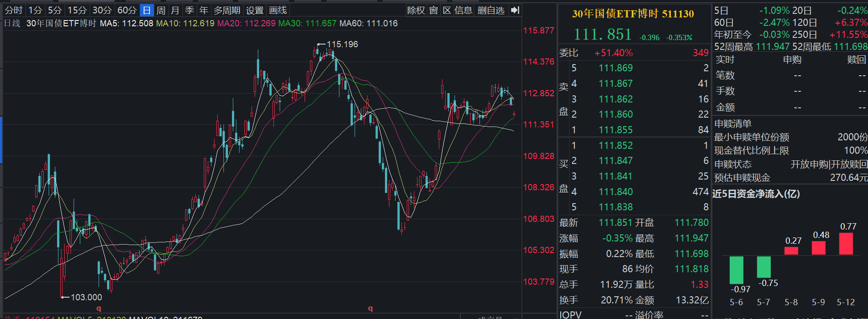
Task: Toggle 删自选 to remove from watchlist
Action: pos(491,10)
